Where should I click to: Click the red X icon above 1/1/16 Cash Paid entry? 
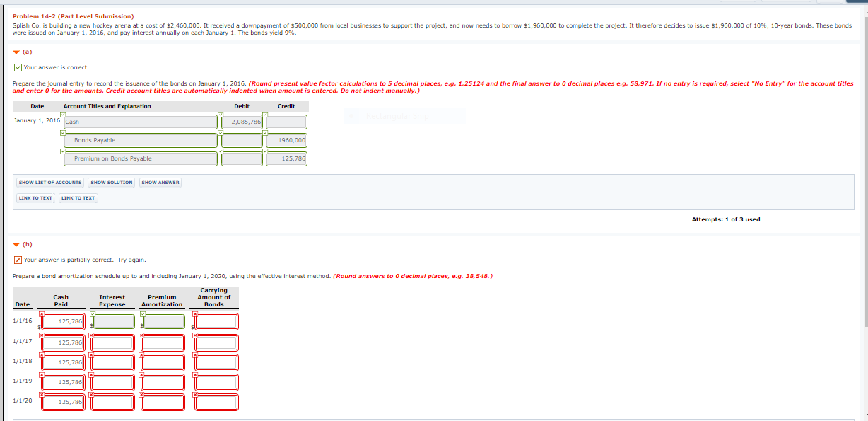[41, 314]
